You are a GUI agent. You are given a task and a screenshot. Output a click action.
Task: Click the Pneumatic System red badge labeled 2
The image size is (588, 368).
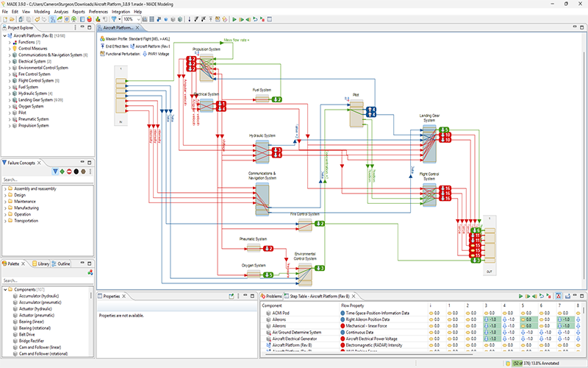(268, 249)
